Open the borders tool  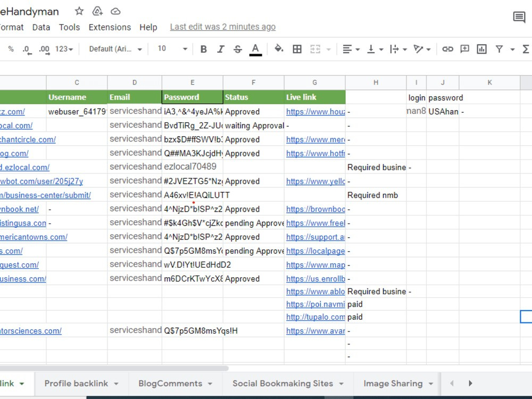click(297, 49)
